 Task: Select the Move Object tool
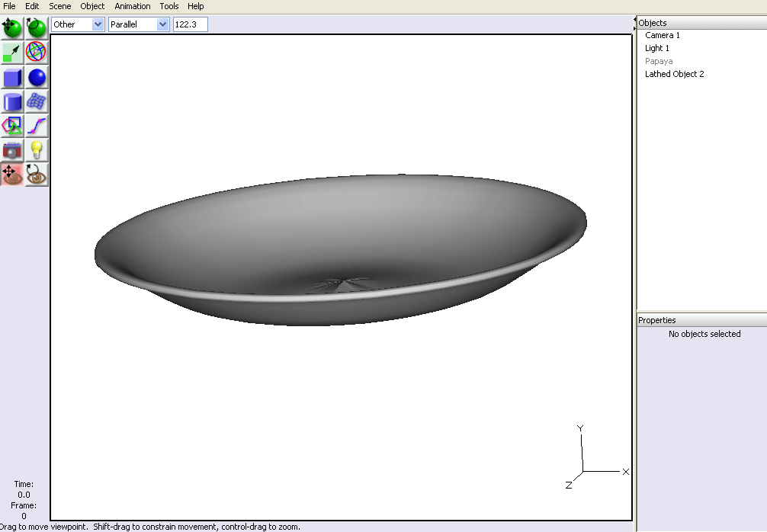click(12, 28)
